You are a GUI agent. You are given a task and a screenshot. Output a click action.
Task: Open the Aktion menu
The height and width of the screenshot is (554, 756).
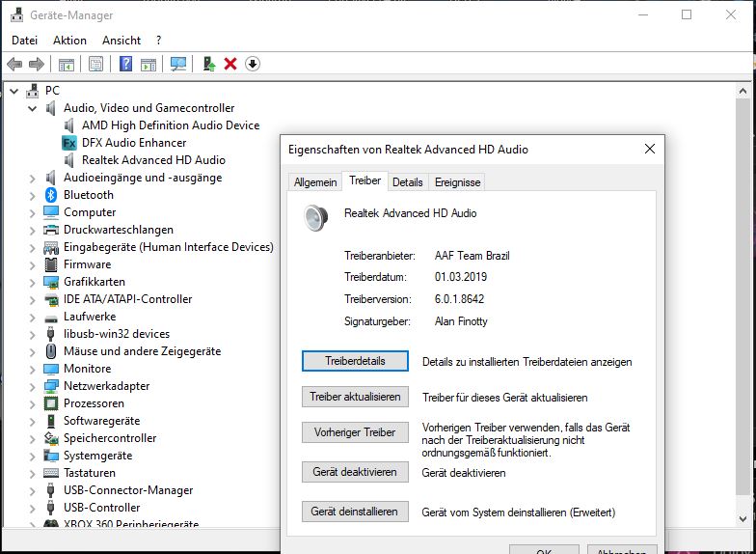(x=69, y=41)
